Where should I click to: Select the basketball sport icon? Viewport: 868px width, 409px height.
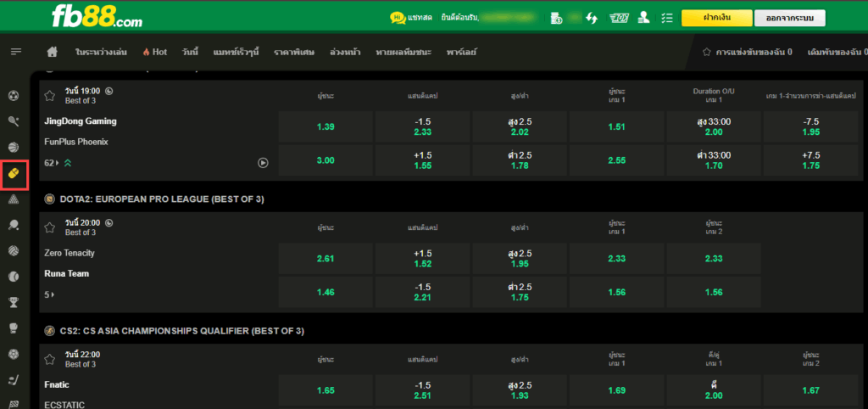pos(14,147)
